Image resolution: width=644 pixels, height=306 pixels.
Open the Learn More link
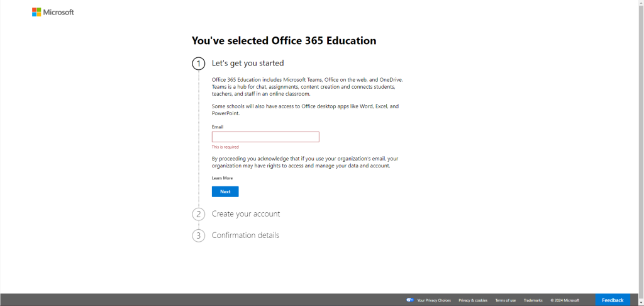point(222,178)
